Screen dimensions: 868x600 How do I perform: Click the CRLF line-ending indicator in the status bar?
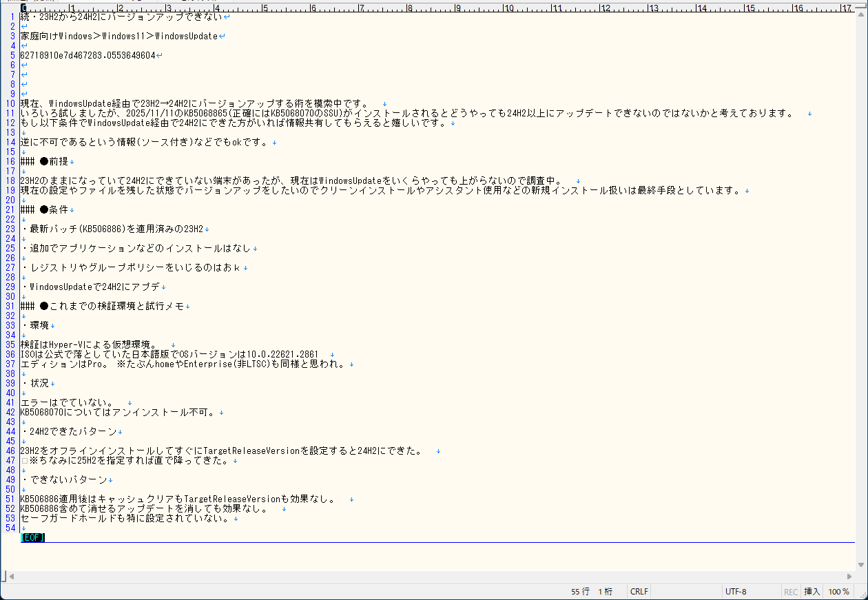point(639,591)
